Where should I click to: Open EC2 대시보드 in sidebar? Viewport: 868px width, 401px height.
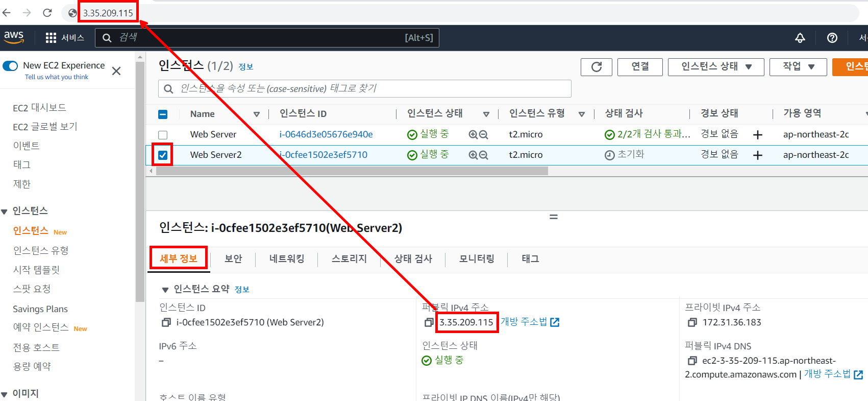[39, 108]
